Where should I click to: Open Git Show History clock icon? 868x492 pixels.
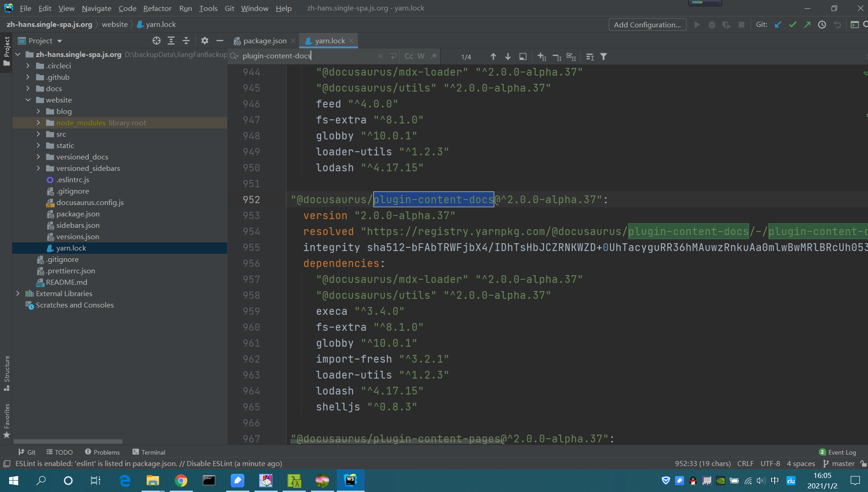click(822, 25)
